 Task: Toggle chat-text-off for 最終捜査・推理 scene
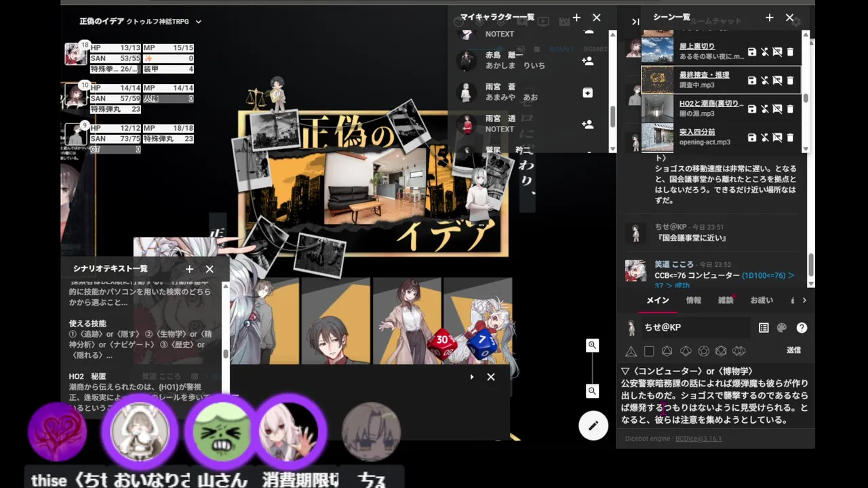777,81
